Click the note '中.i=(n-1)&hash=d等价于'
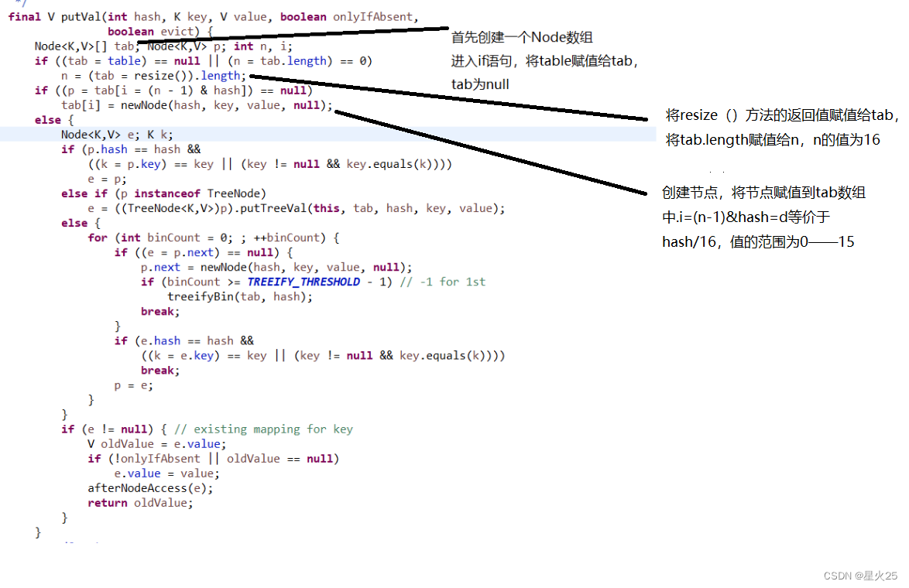 [x=746, y=217]
